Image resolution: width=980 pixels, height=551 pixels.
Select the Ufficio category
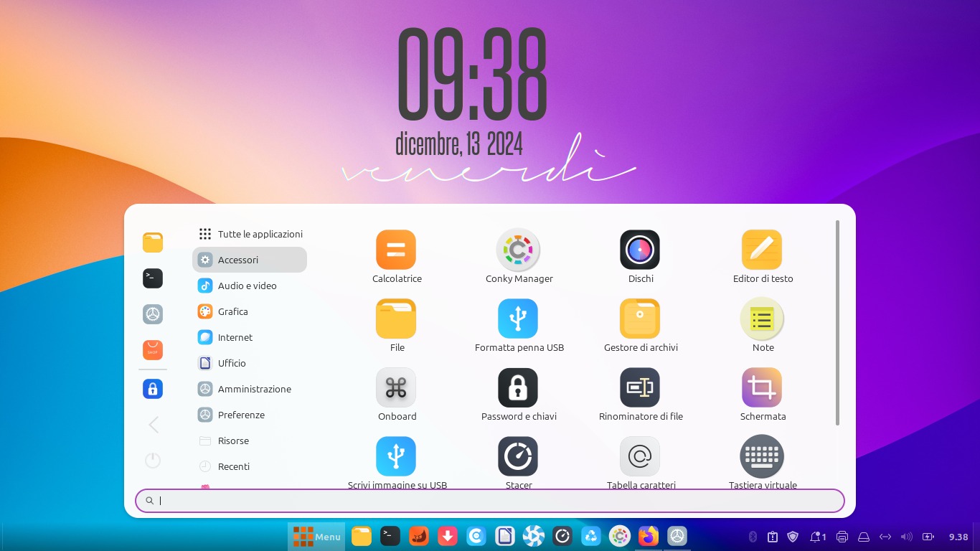click(250, 363)
